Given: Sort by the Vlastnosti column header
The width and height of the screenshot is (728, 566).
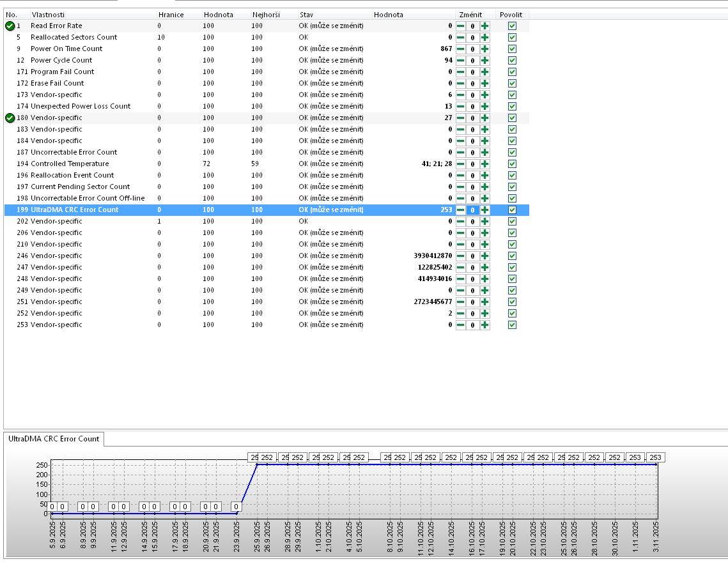Looking at the screenshot, I should pyautogui.click(x=48, y=15).
